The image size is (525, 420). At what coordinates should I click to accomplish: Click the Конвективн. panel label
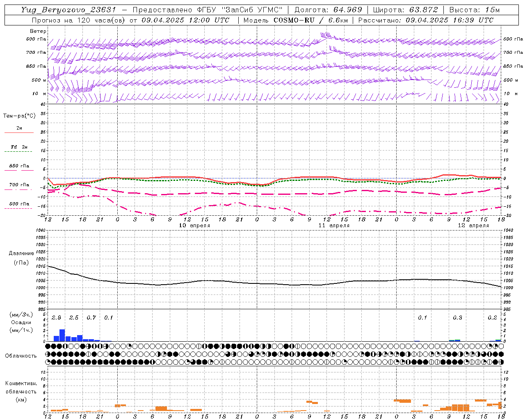pos(21,383)
